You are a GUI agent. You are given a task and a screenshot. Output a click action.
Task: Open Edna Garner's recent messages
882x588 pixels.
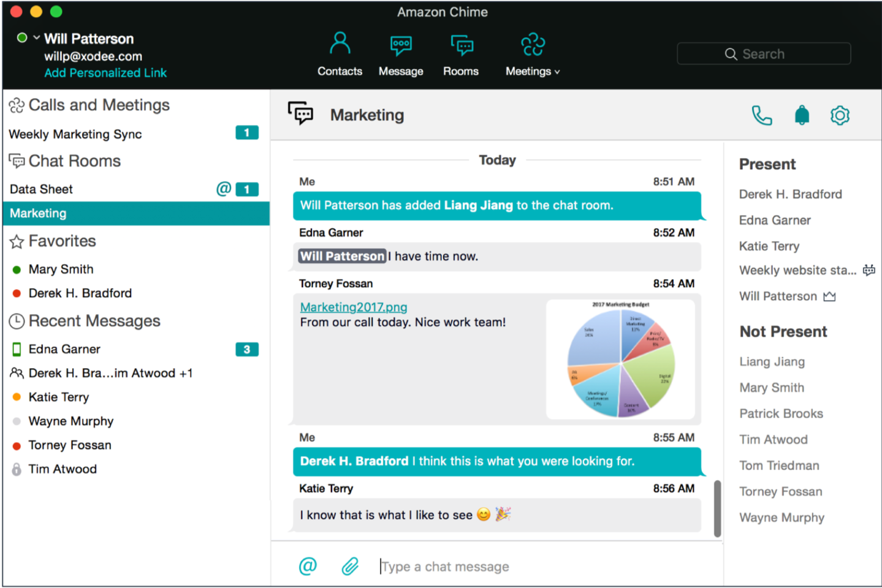pyautogui.click(x=64, y=349)
